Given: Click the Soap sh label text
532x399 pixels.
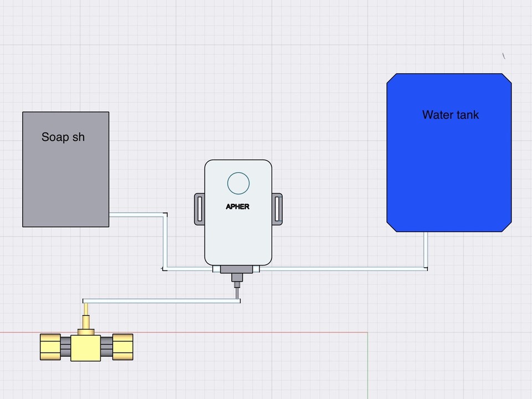Looking at the screenshot, I should tap(63, 137).
